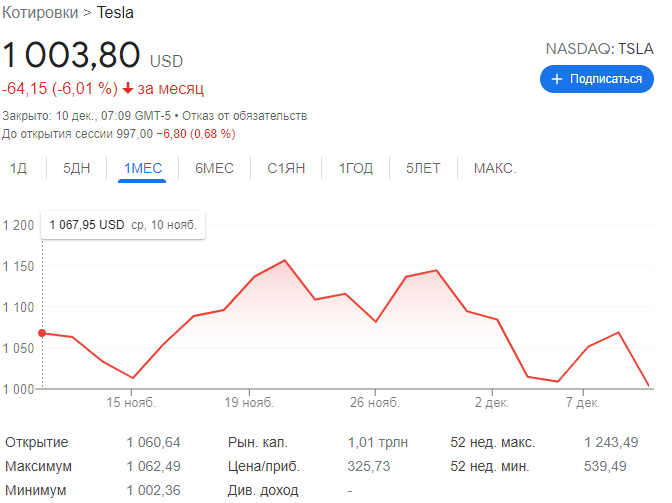Click the Отказ от обязательств link
The width and height of the screenshot is (672, 503).
(x=244, y=116)
